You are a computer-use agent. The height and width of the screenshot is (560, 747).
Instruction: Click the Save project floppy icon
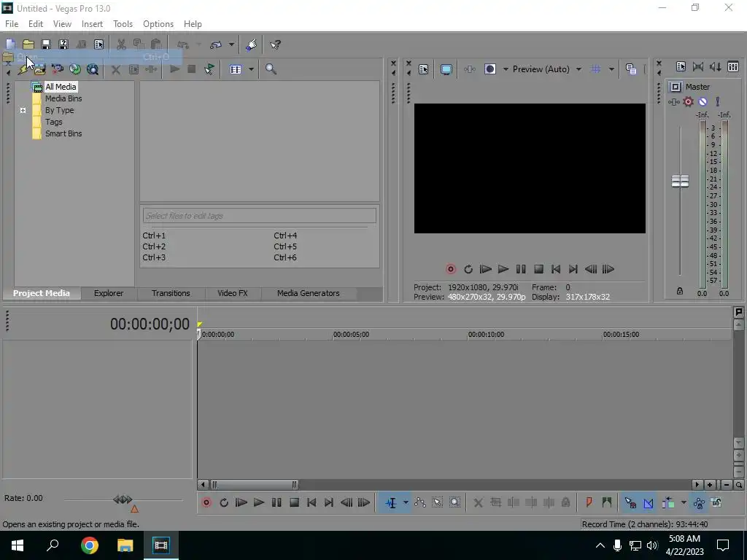pos(46,44)
